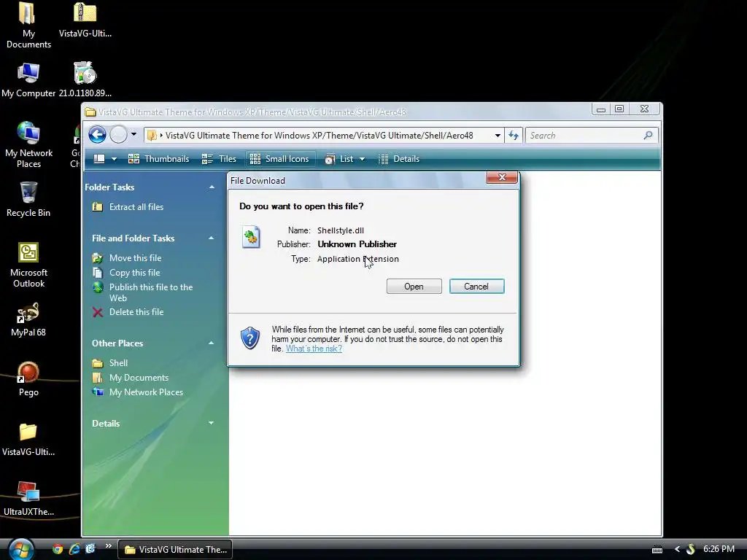Open the List view dropdown arrow
Screen dimensions: 747x560
362,159
